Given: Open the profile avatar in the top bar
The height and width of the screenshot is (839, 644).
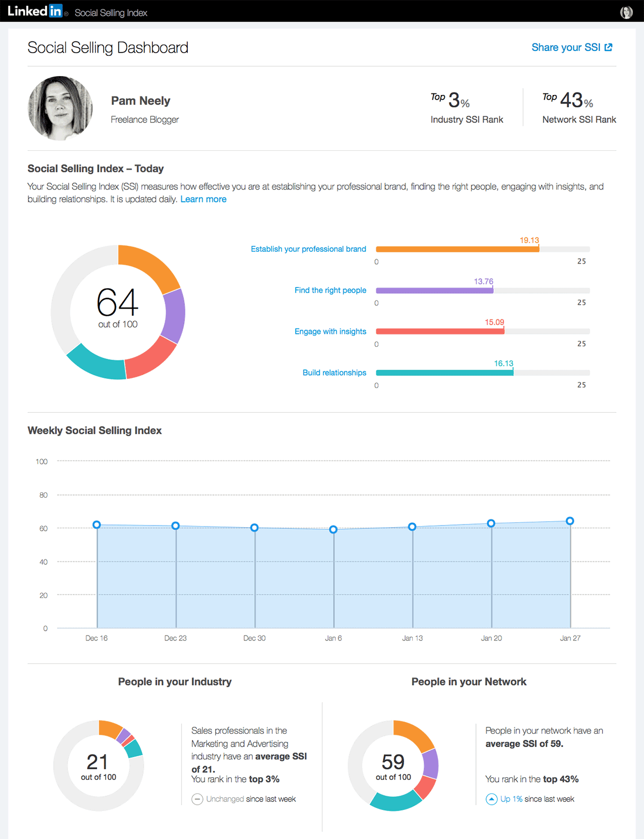Looking at the screenshot, I should 626,12.
